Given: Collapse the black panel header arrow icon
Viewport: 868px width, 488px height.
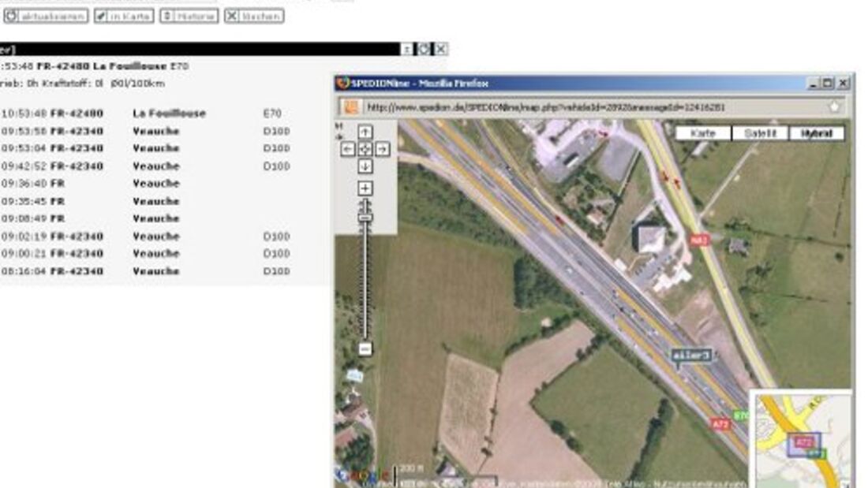Looking at the screenshot, I should pyautogui.click(x=407, y=49).
